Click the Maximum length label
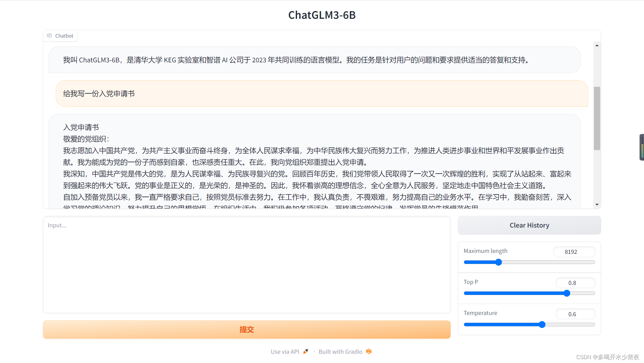Image resolution: width=644 pixels, height=363 pixels. click(485, 251)
